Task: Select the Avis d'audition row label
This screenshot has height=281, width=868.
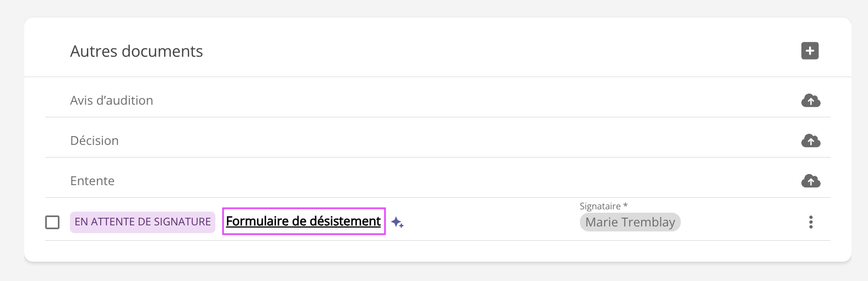Action: (x=111, y=100)
